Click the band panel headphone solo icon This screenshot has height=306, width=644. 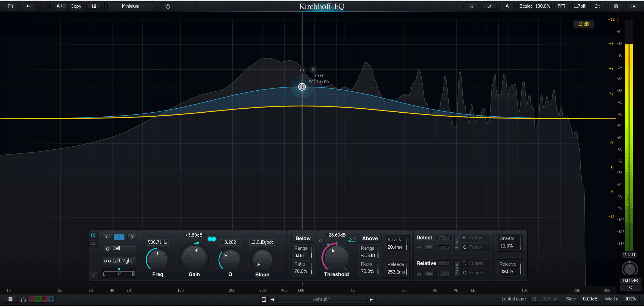coord(93,244)
